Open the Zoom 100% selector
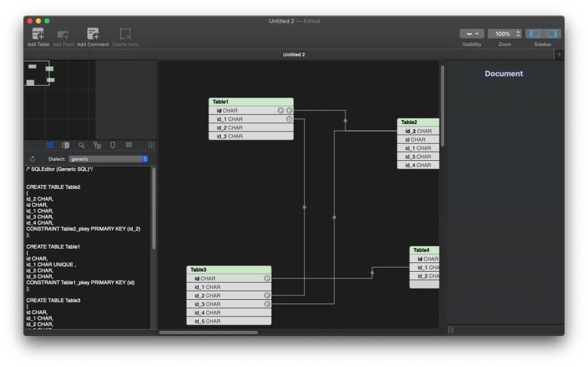Viewport: 588px width, 367px height. [505, 34]
